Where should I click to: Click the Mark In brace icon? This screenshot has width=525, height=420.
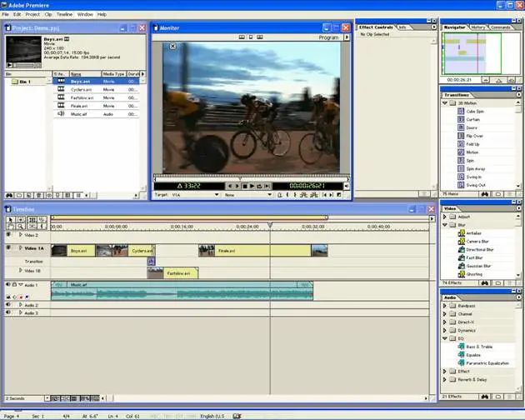287,195
